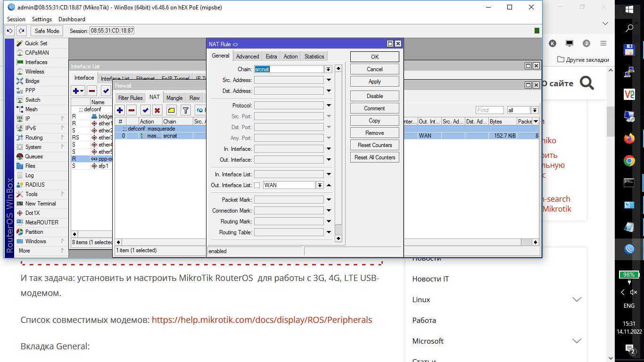Add a comment using the yellow note icon
Screen dimensions: 644x362
pos(171,110)
